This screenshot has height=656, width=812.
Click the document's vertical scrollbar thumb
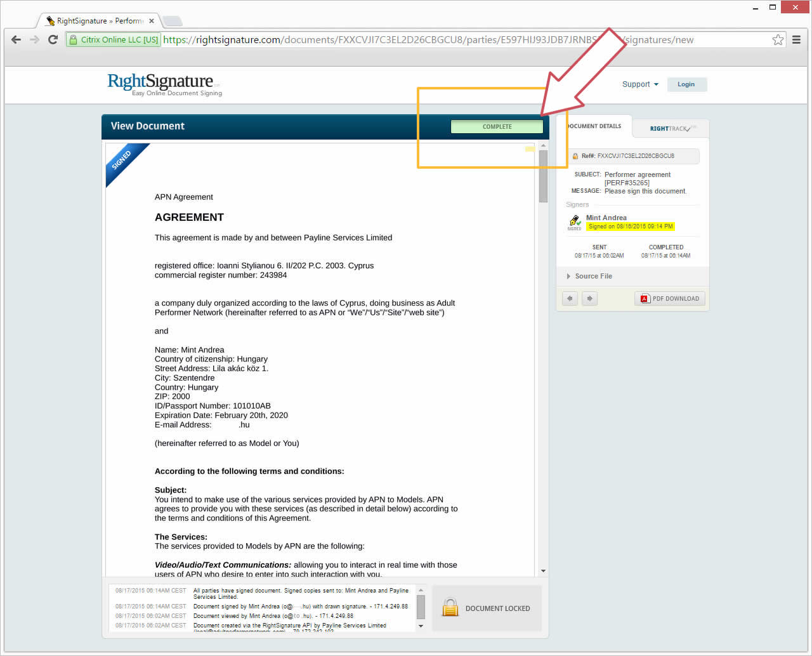[543, 176]
